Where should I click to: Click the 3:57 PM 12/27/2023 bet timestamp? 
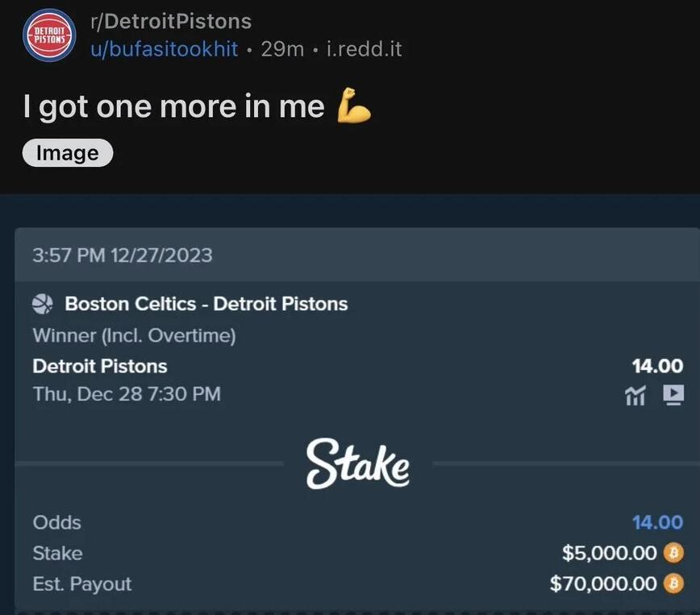123,256
